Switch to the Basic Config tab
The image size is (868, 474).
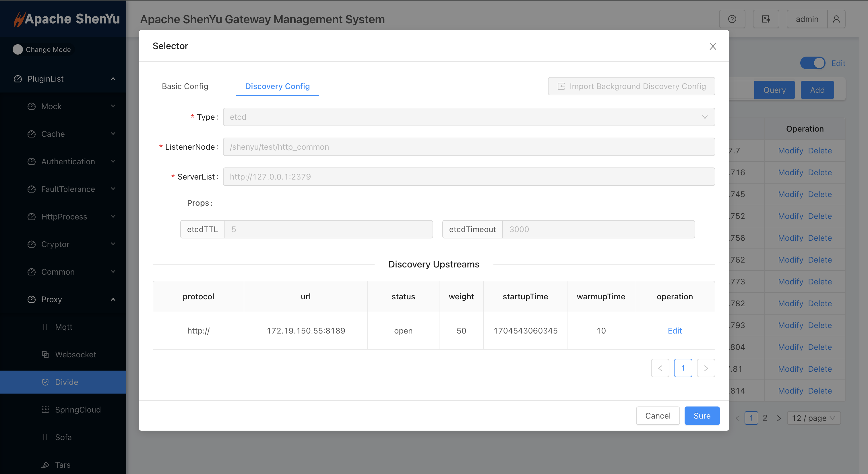pos(185,86)
